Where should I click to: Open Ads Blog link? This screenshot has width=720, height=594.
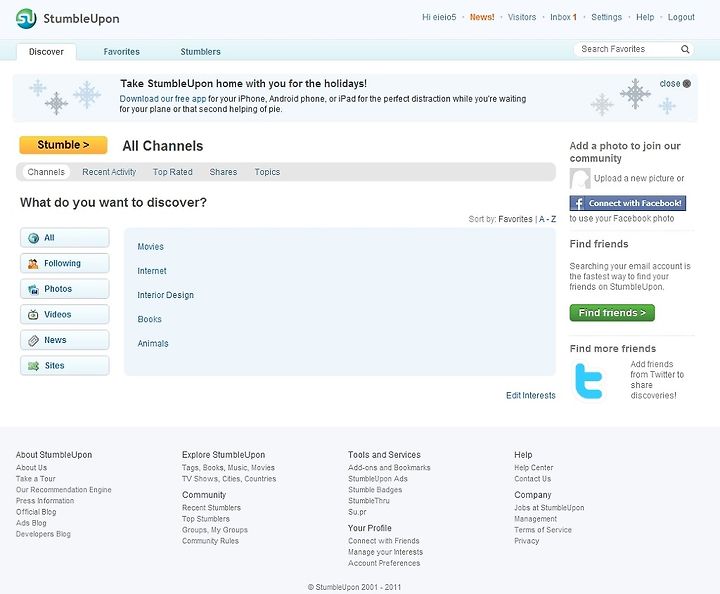[31, 522]
